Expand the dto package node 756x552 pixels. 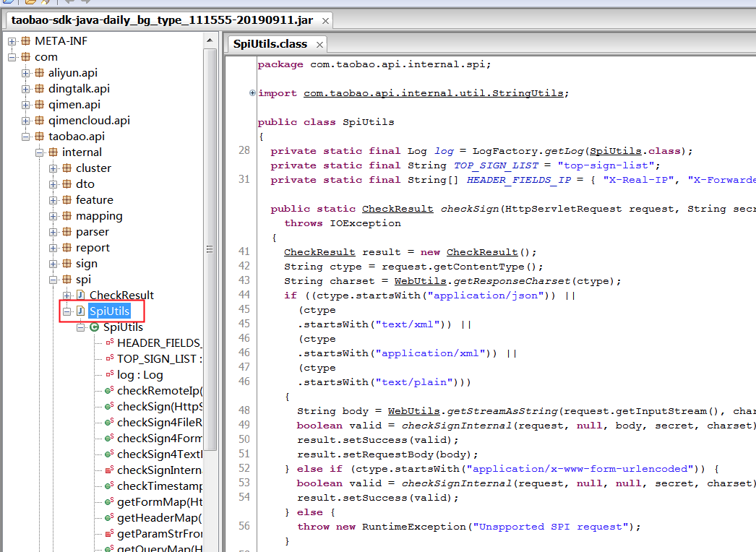click(x=53, y=185)
